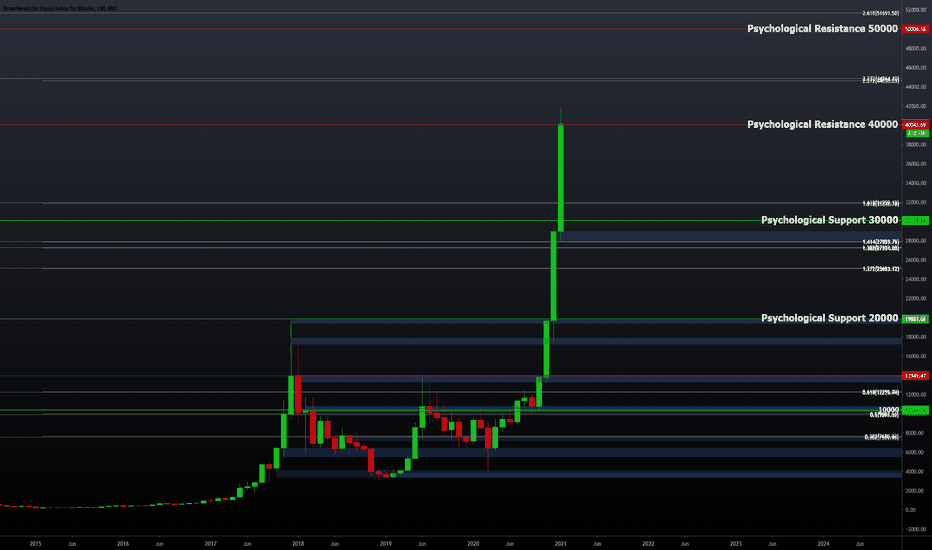Screen dimensions: 932x550
Task: Click 8000.00 on the price scale
Action: (x=916, y=433)
